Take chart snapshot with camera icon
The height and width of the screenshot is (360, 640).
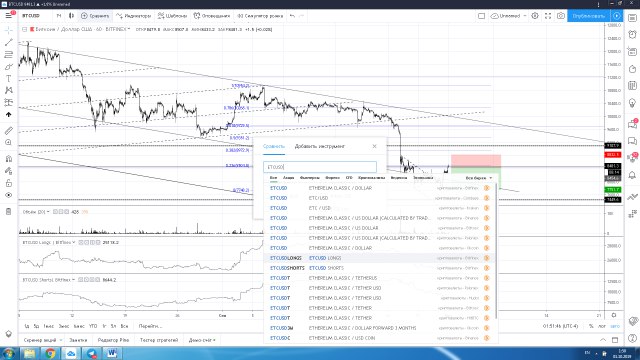pos(561,16)
